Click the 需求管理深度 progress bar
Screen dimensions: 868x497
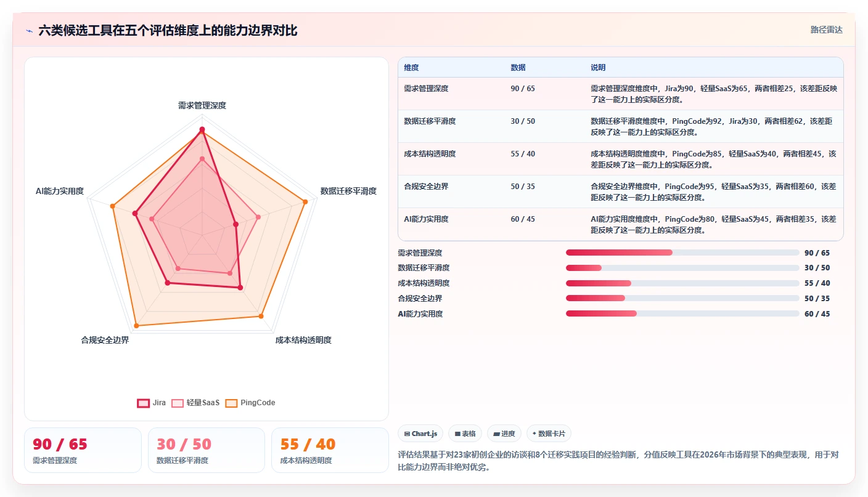point(682,253)
